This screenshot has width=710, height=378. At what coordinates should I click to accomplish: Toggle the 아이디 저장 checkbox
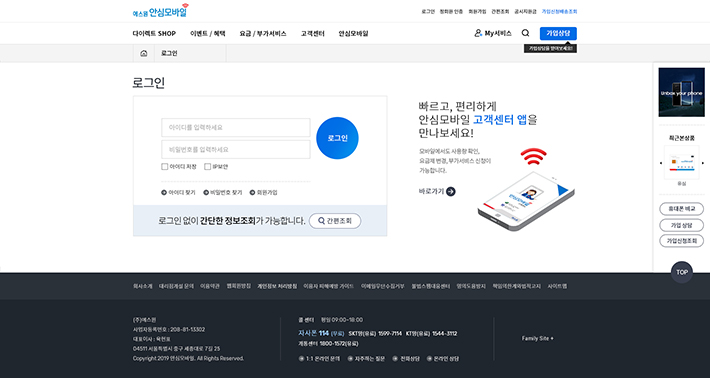click(165, 167)
